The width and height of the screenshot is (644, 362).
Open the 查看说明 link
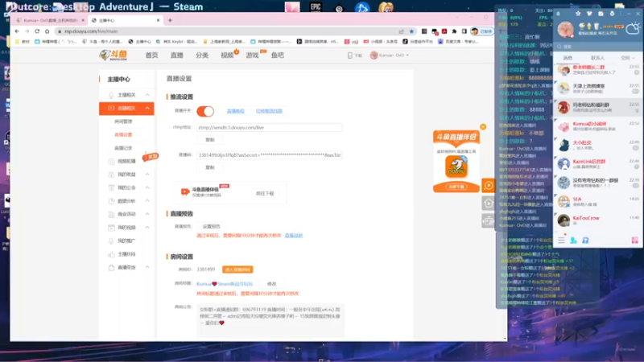(x=294, y=236)
